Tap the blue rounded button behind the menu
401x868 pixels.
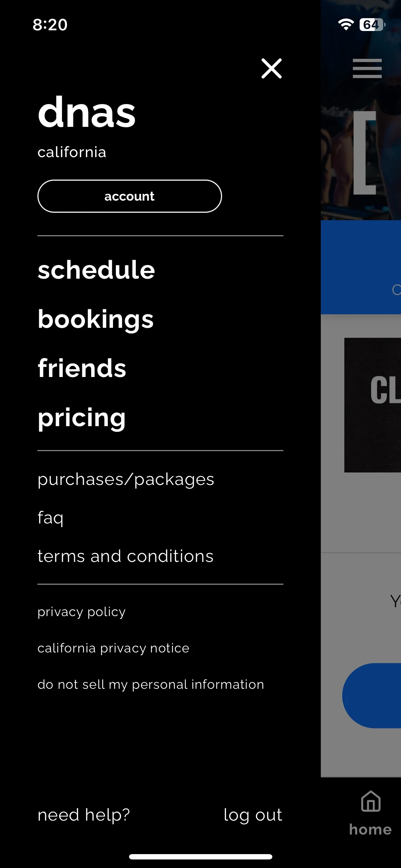372,696
